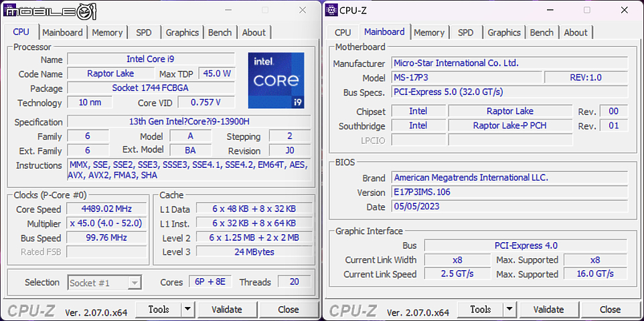Click Validate button in left CPU window
Viewport: 644px width, 321px height.
[227, 309]
